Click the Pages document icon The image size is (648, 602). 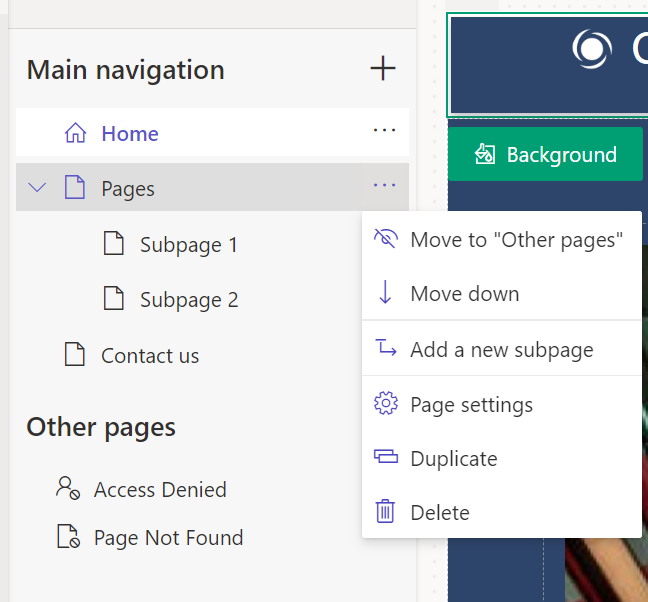click(75, 188)
